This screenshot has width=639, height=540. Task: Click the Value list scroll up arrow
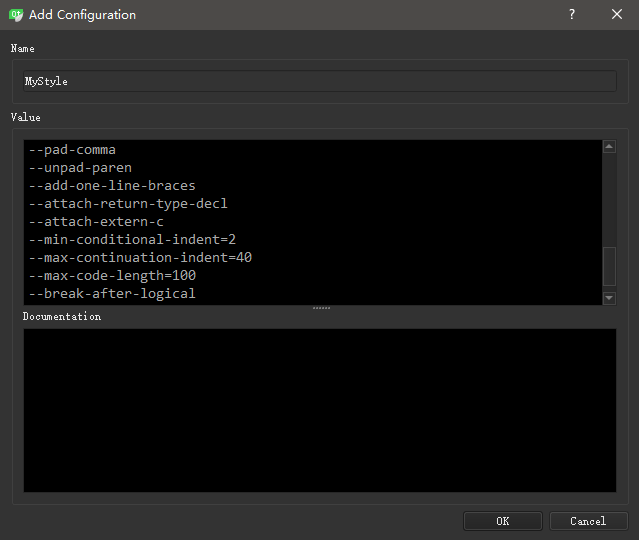pos(609,147)
